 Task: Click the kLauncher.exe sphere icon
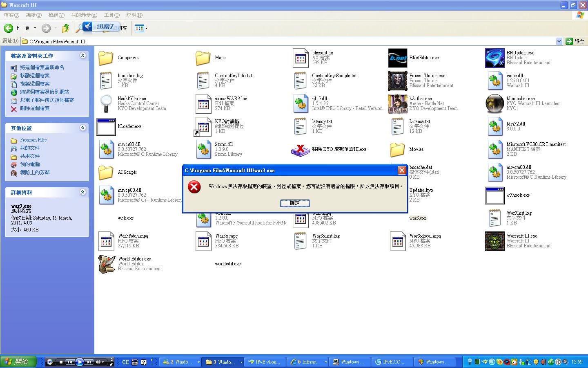coord(494,104)
